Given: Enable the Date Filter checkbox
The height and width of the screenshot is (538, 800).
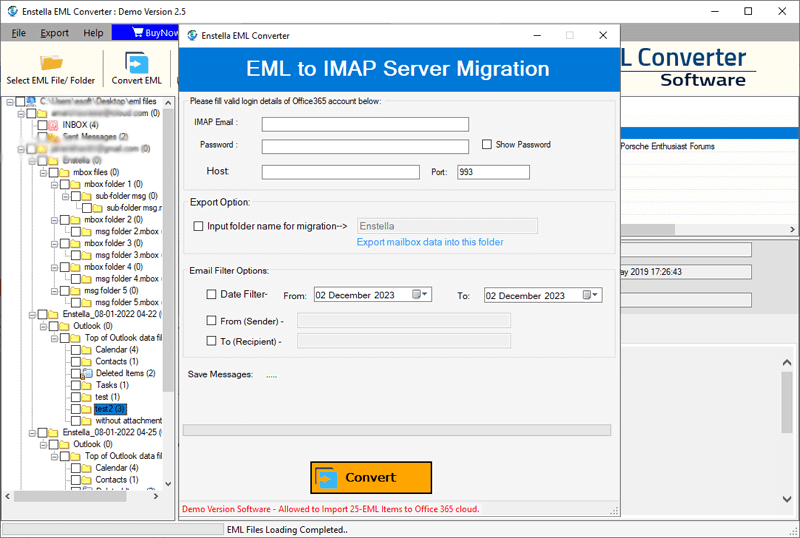Looking at the screenshot, I should pos(211,294).
